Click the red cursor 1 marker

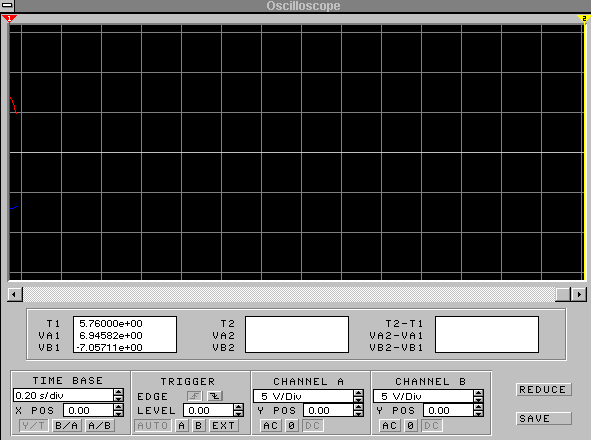pyautogui.click(x=9, y=18)
